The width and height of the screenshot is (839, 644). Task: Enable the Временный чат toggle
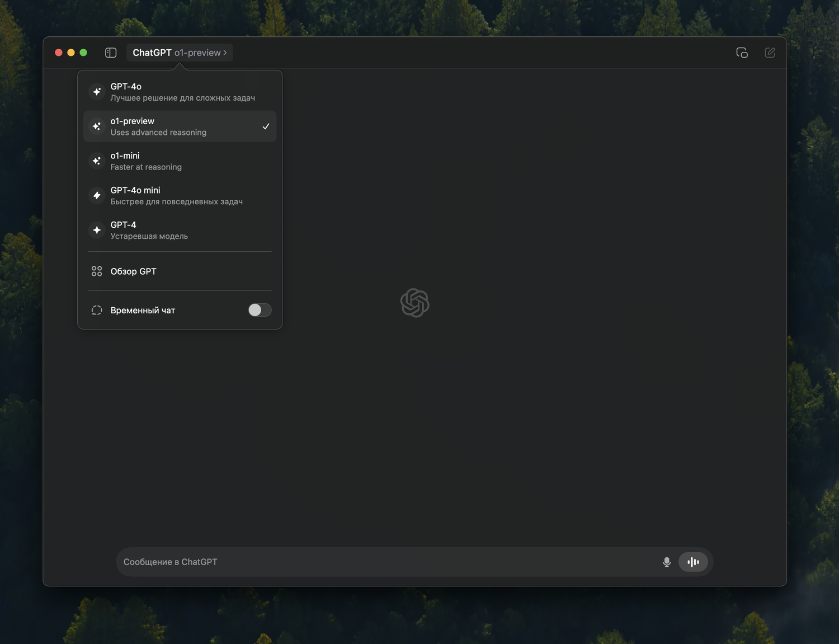coord(260,310)
